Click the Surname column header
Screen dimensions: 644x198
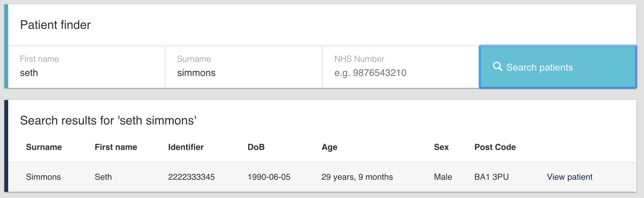tap(44, 147)
